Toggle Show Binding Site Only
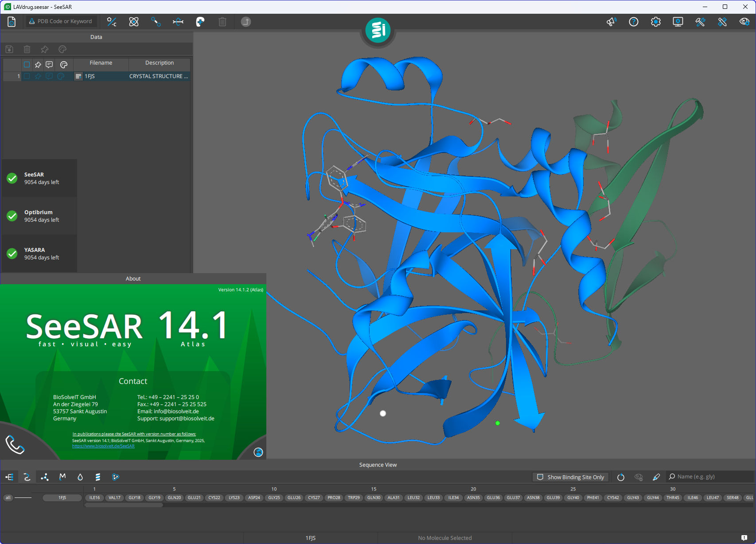The width and height of the screenshot is (756, 544). (571, 477)
